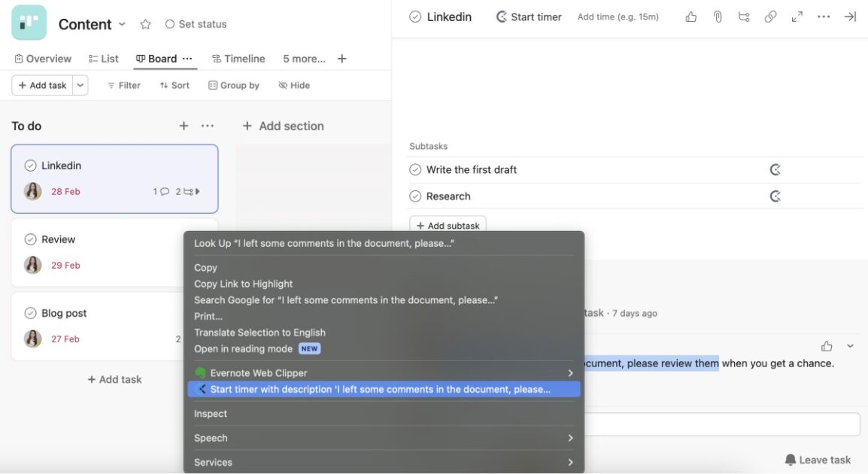Click the Add time input field
Screen dimensions: 868x474
(x=617, y=16)
